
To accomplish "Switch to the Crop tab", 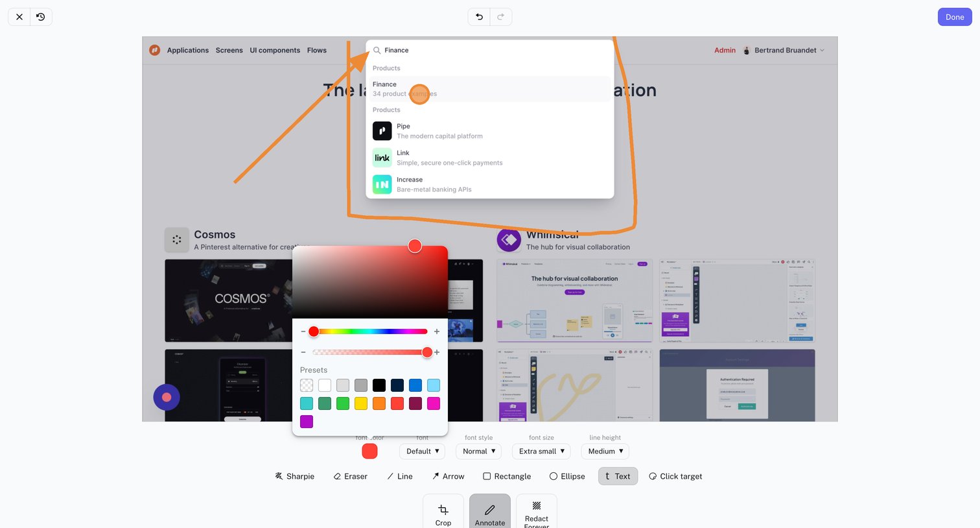I will click(x=443, y=512).
